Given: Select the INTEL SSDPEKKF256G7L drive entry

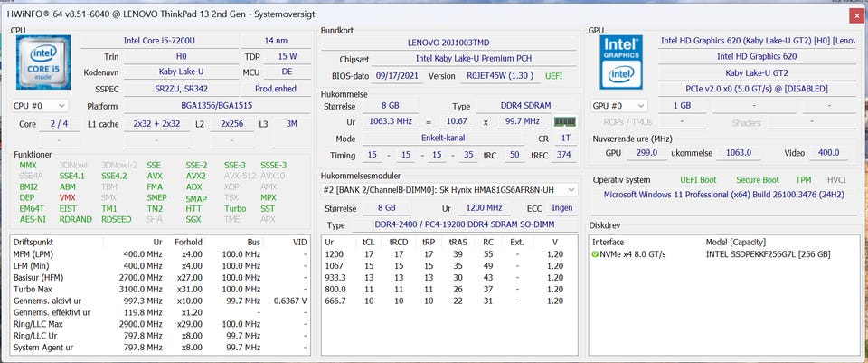Looking at the screenshot, I should pyautogui.click(x=724, y=254).
